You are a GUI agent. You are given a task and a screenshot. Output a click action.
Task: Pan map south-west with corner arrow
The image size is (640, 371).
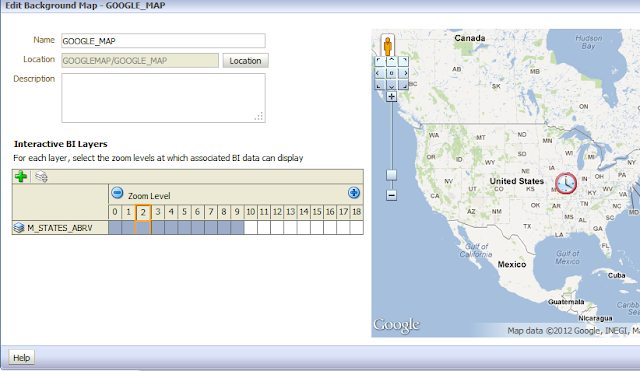[380, 85]
